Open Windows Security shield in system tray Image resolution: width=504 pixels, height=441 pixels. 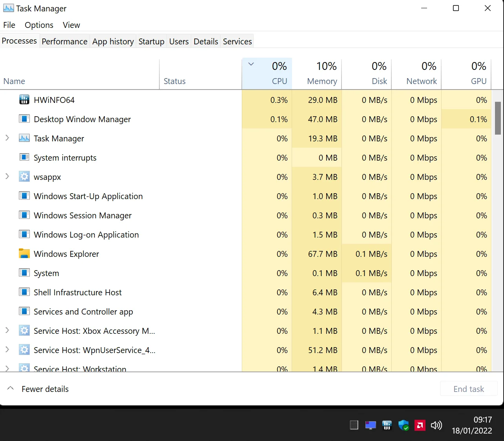click(x=404, y=425)
